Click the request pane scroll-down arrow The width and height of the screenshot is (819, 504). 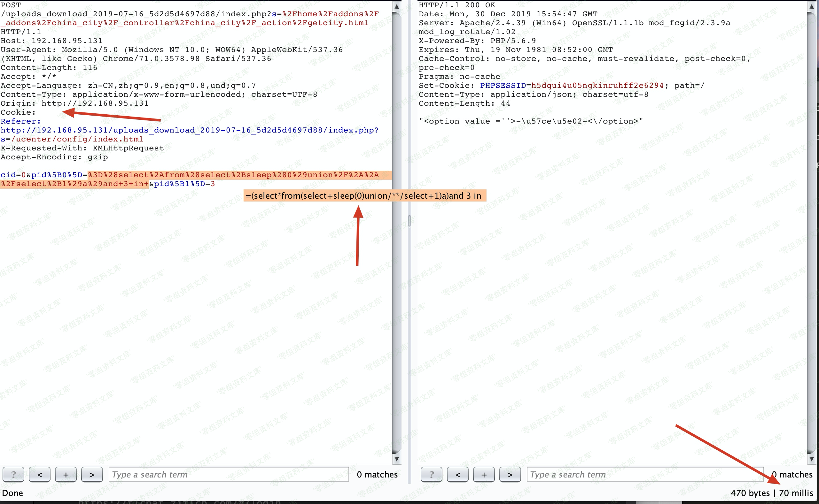[x=396, y=459]
